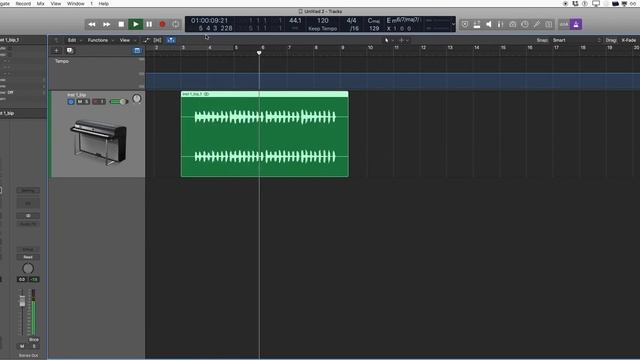Pause playback with the Pause button
The width and height of the screenshot is (640, 360).
pos(149,24)
